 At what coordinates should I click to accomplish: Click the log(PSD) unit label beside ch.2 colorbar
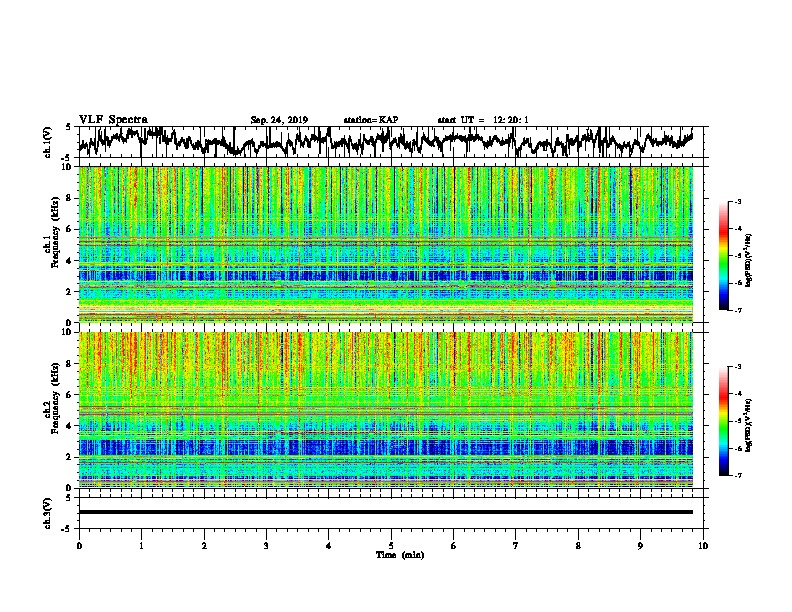[x=748, y=425]
